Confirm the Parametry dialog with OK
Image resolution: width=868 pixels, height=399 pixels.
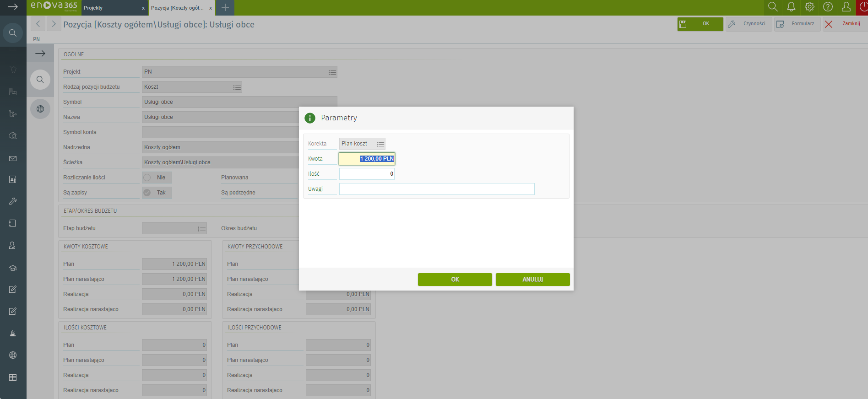click(x=455, y=280)
